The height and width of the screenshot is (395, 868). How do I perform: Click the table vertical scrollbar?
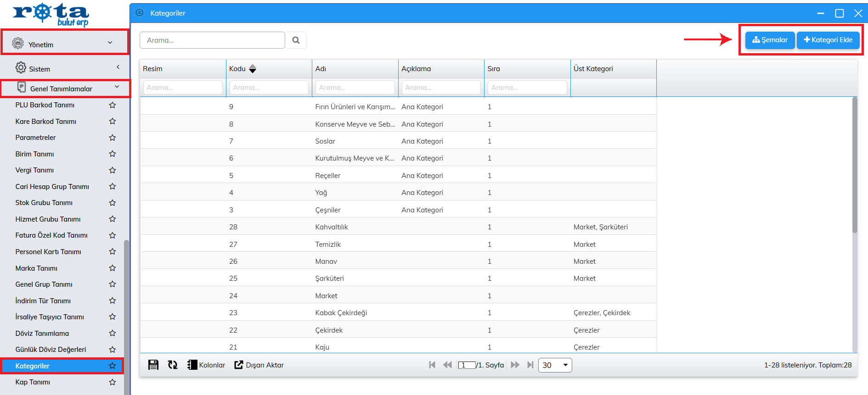[x=855, y=165]
